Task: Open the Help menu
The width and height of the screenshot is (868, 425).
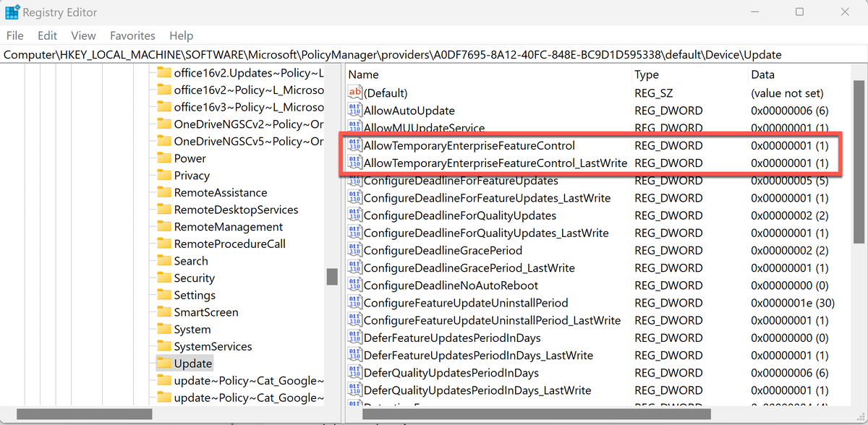Action: (181, 35)
